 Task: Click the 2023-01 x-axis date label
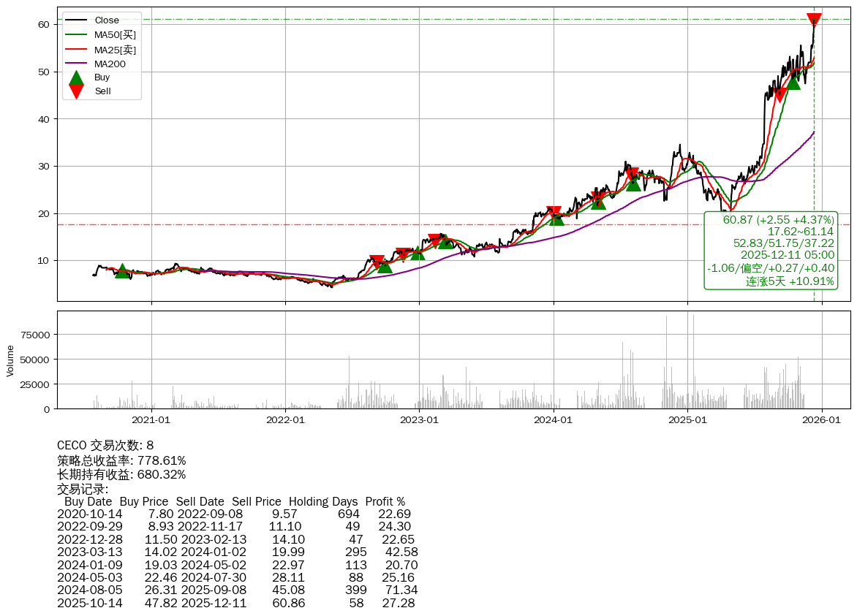(419, 420)
